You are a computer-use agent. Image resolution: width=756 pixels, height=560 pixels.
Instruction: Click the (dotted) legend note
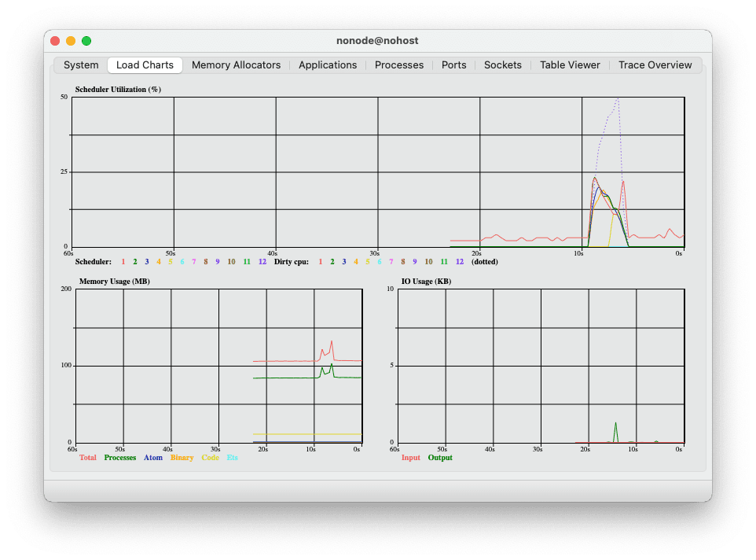tap(485, 261)
